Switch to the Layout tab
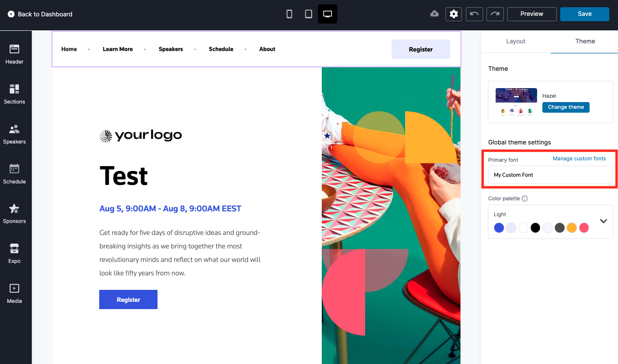Image resolution: width=618 pixels, height=364 pixels. click(x=515, y=41)
